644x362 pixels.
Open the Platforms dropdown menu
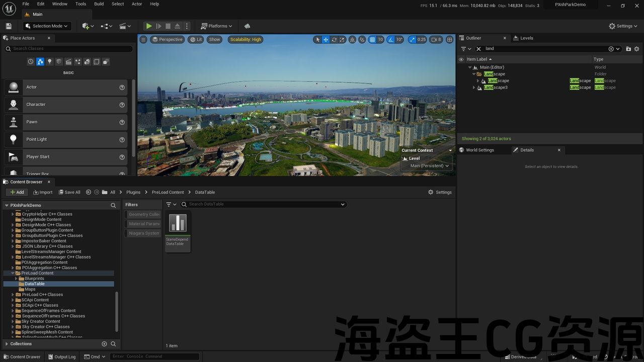click(x=216, y=26)
